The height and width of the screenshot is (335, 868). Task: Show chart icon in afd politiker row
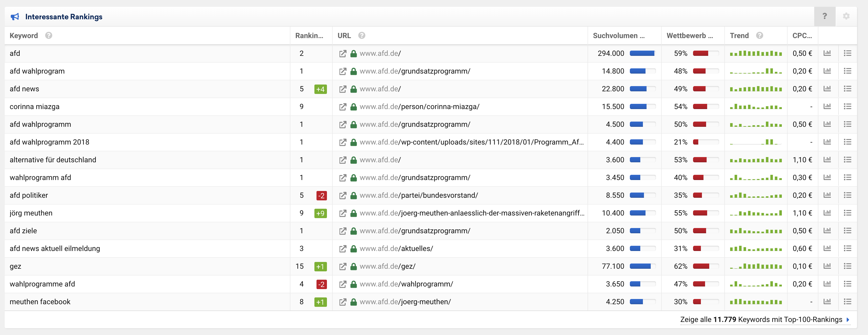coord(827,195)
